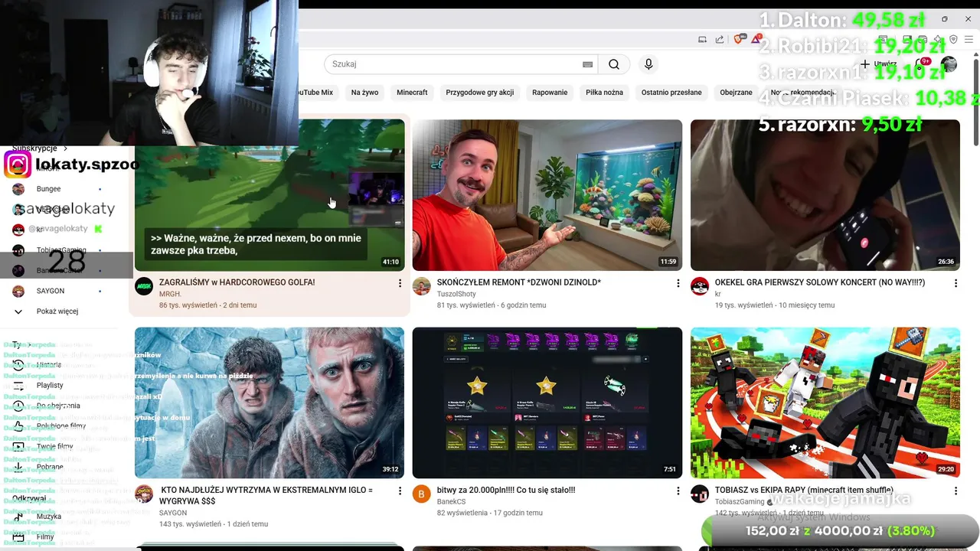Image resolution: width=980 pixels, height=551 pixels.
Task: Play the frozen igloo video thumbnail
Action: pos(269,403)
